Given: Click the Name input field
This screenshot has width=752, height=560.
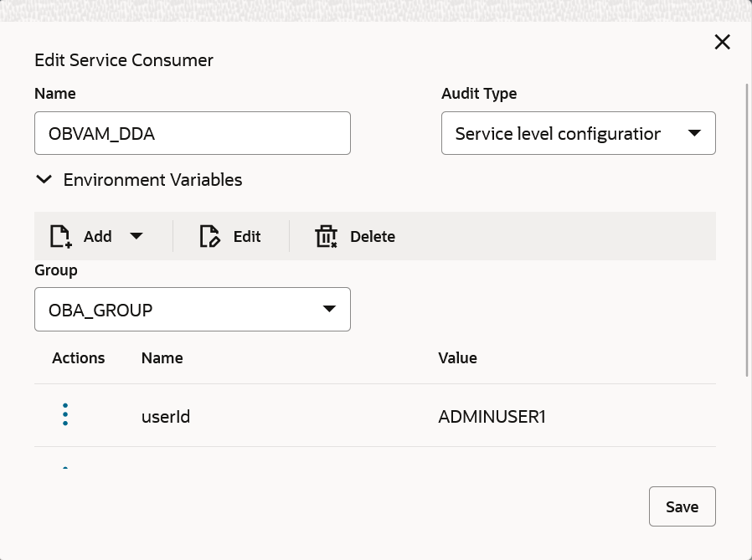Looking at the screenshot, I should 192,133.
